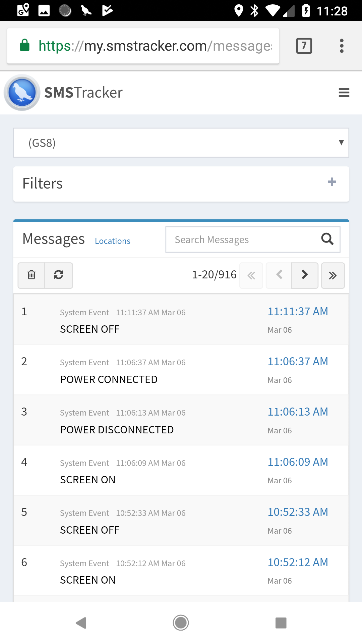Focus the URL address bar
This screenshot has width=362, height=644.
tap(143, 46)
